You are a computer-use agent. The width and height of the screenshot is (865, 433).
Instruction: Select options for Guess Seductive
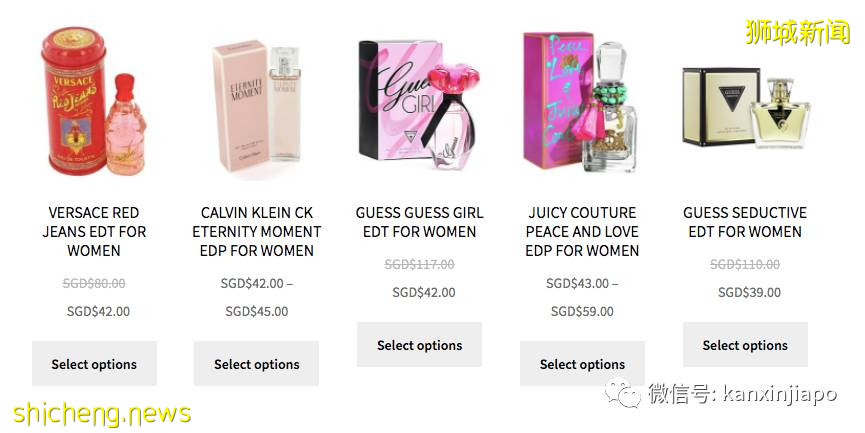(x=745, y=345)
